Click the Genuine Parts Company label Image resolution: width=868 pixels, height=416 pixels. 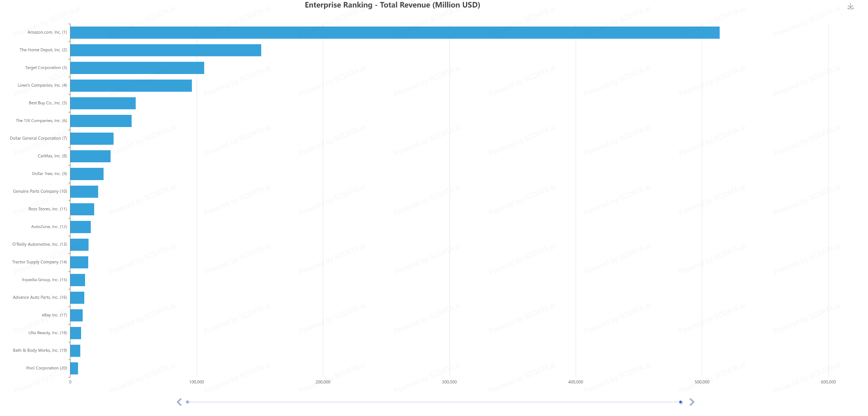(40, 191)
